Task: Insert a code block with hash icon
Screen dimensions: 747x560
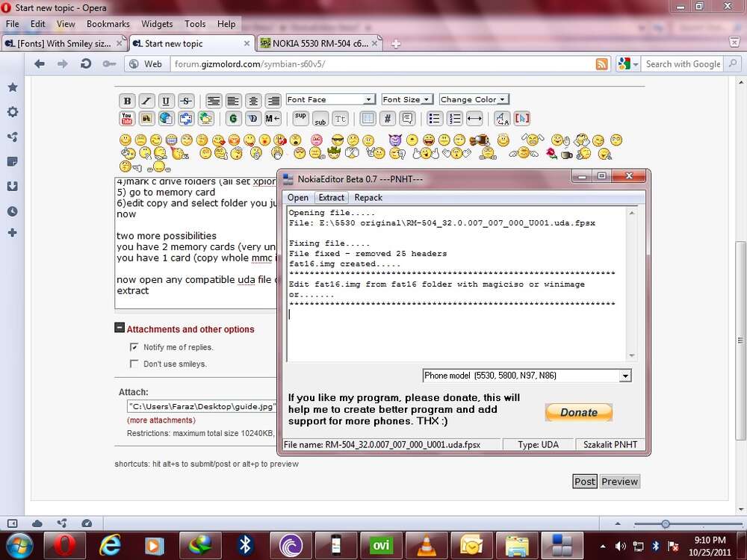Action: click(387, 119)
